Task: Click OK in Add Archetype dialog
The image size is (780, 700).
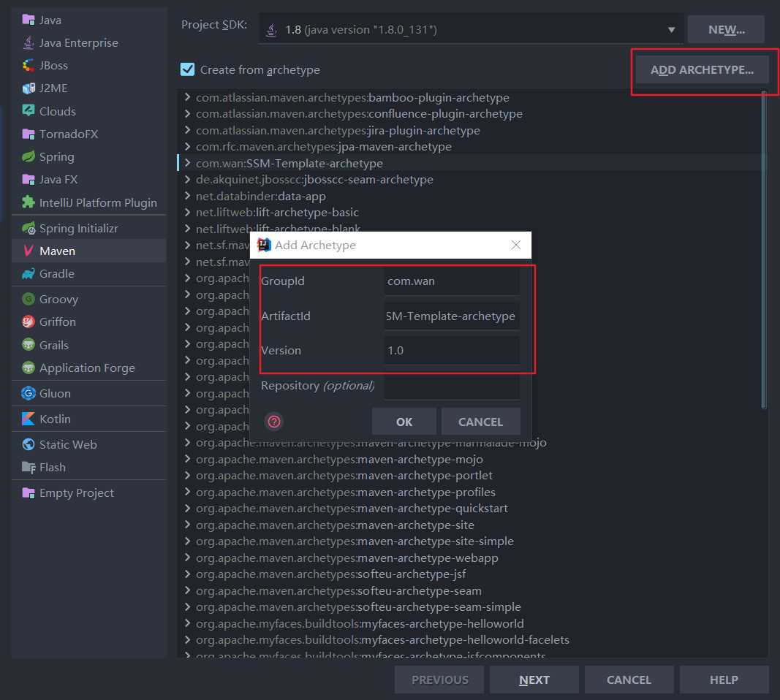Action: 404,422
